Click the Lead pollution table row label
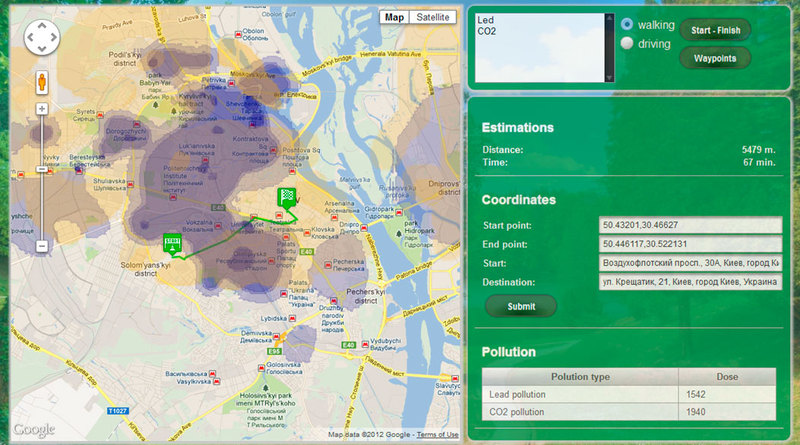 517,394
